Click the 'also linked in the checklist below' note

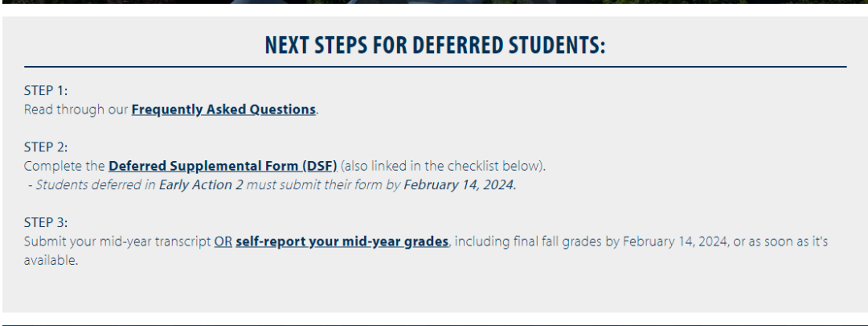click(444, 167)
